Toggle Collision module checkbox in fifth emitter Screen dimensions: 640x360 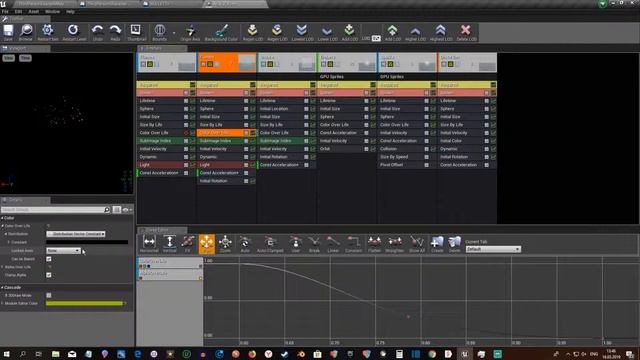point(427,149)
